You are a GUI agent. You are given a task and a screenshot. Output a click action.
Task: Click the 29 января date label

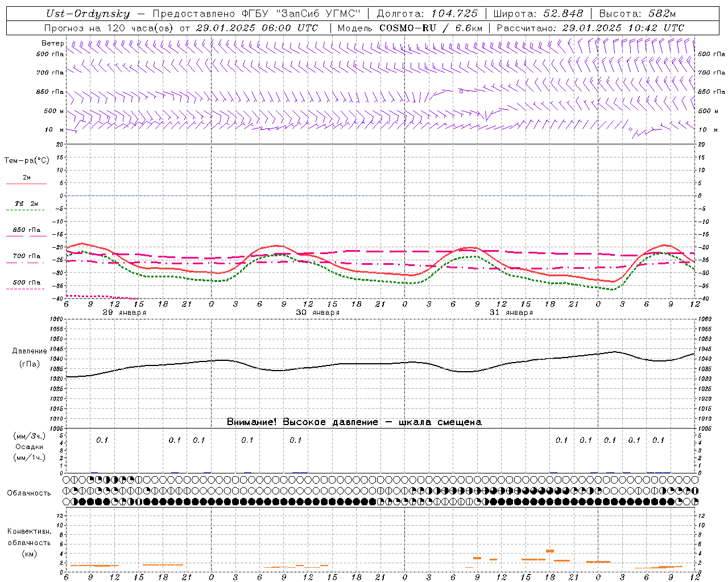click(x=125, y=313)
